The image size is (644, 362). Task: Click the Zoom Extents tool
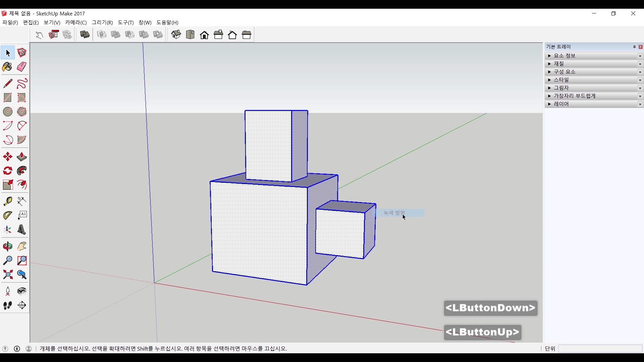(x=7, y=275)
